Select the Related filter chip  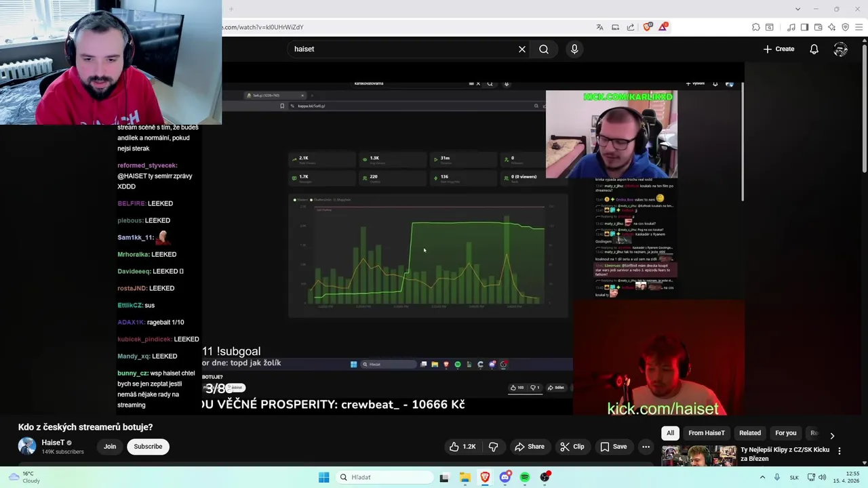pyautogui.click(x=750, y=433)
